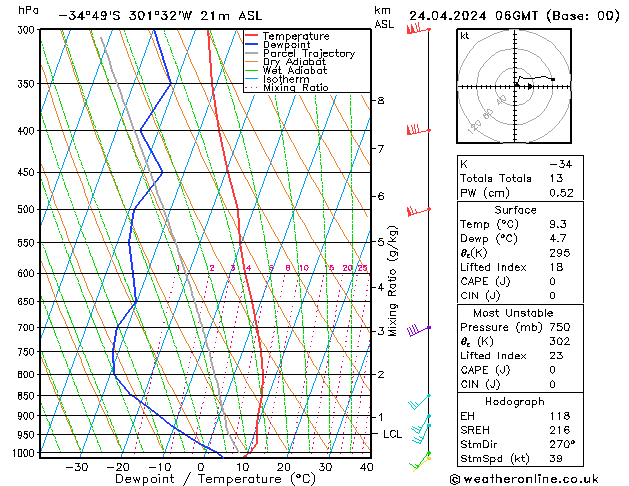Click the Mixing Ratio legend entry
This screenshot has width=629, height=486.
[287, 88]
